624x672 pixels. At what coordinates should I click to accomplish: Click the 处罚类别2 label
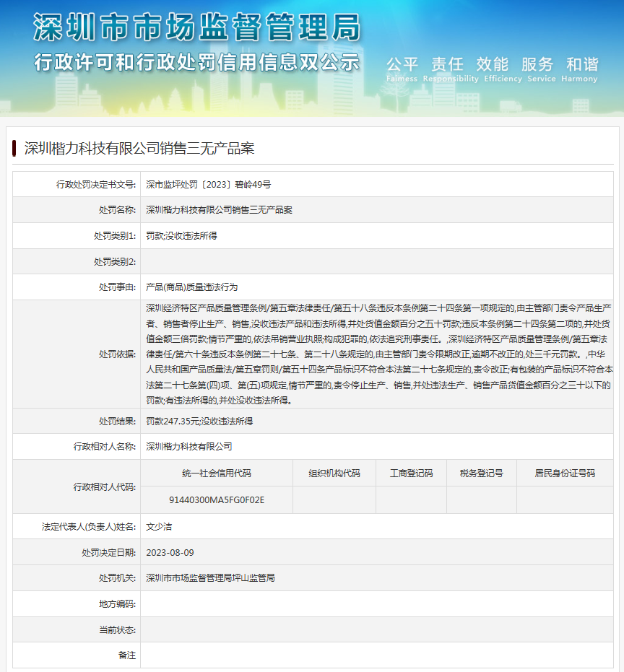[x=115, y=261]
